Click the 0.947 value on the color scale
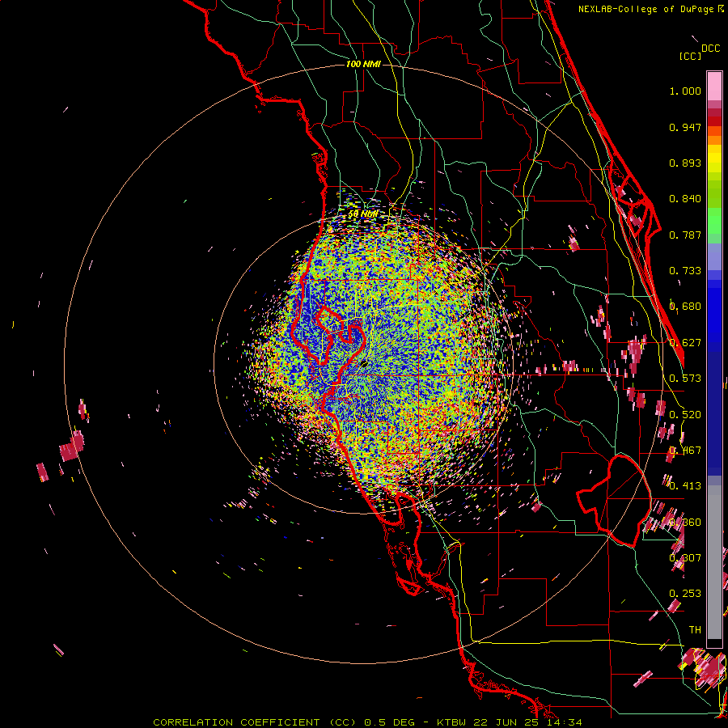This screenshot has height=728, width=728. coord(685,127)
